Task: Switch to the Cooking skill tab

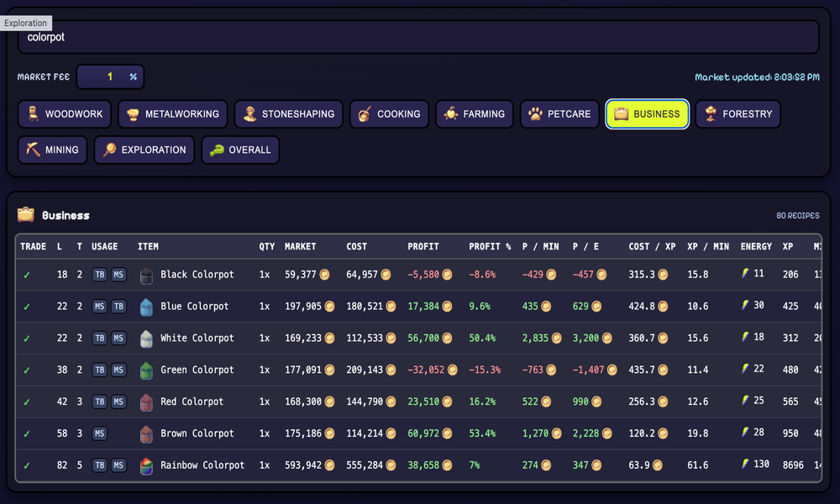Action: pyautogui.click(x=390, y=114)
